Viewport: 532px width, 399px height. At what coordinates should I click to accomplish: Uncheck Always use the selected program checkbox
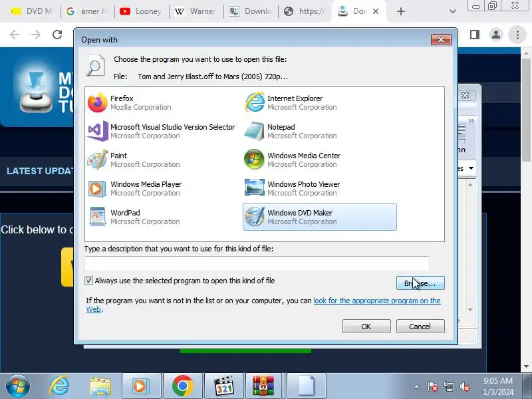(x=88, y=281)
